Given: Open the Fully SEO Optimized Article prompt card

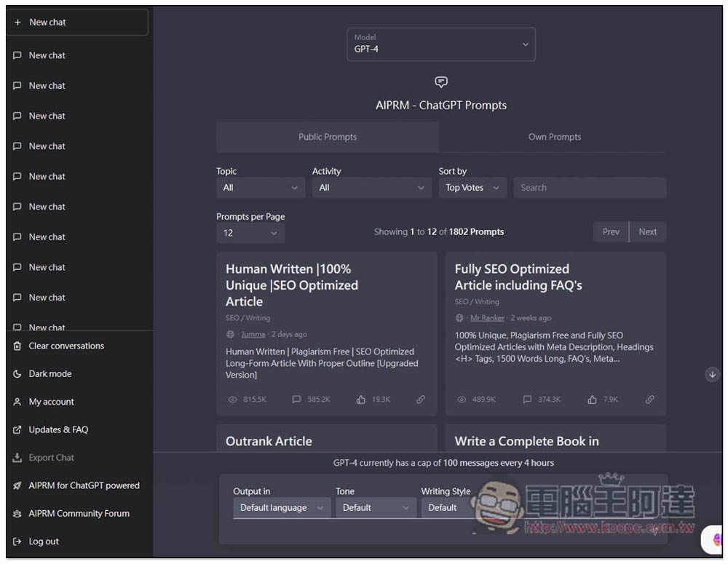Looking at the screenshot, I should [555, 333].
